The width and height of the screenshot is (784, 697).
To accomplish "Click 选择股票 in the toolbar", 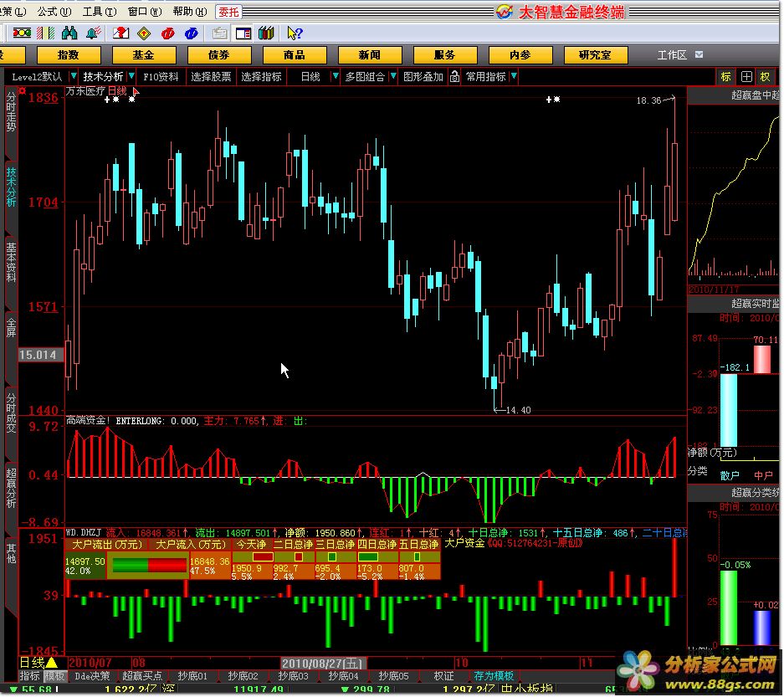I will 211,76.
